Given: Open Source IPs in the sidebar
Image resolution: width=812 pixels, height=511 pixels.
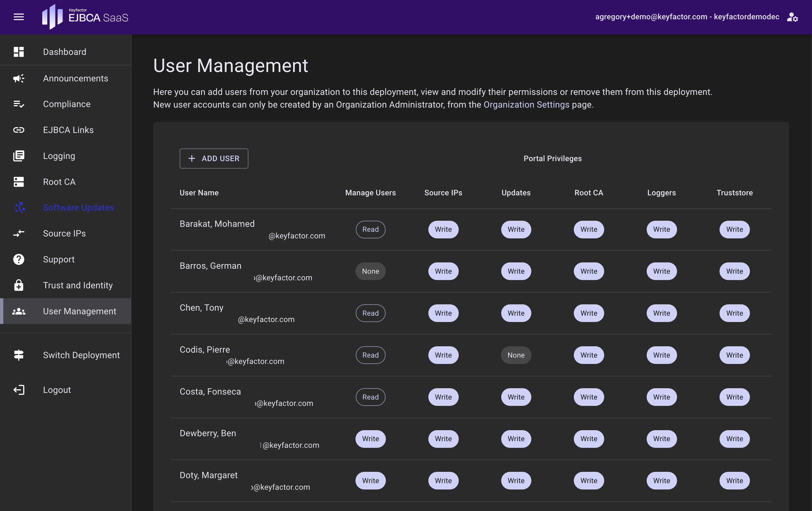Looking at the screenshot, I should coord(64,233).
